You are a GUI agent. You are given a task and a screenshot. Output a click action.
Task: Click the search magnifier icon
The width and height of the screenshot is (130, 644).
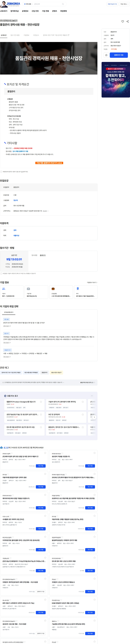tap(63, 4)
